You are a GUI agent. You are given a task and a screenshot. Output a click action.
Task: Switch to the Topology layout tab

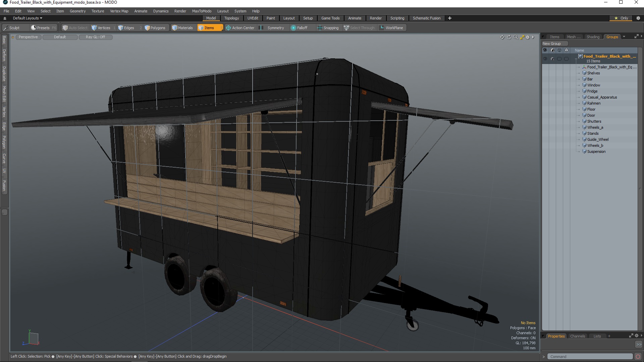(x=231, y=18)
